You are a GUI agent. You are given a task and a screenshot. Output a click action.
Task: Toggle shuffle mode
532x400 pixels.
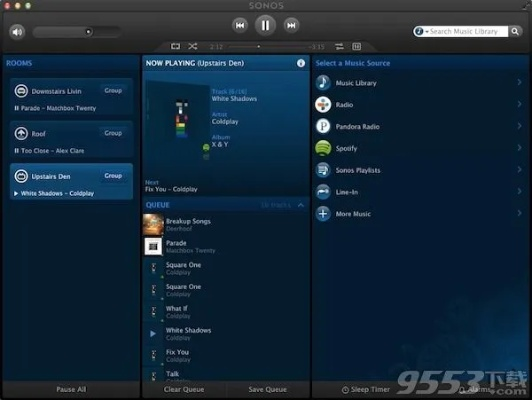[x=193, y=46]
